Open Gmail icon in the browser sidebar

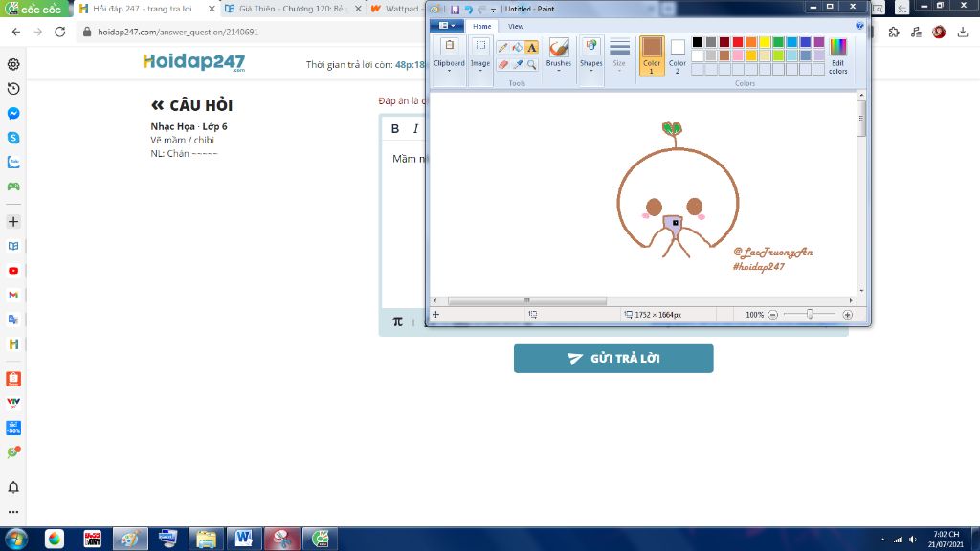13,295
